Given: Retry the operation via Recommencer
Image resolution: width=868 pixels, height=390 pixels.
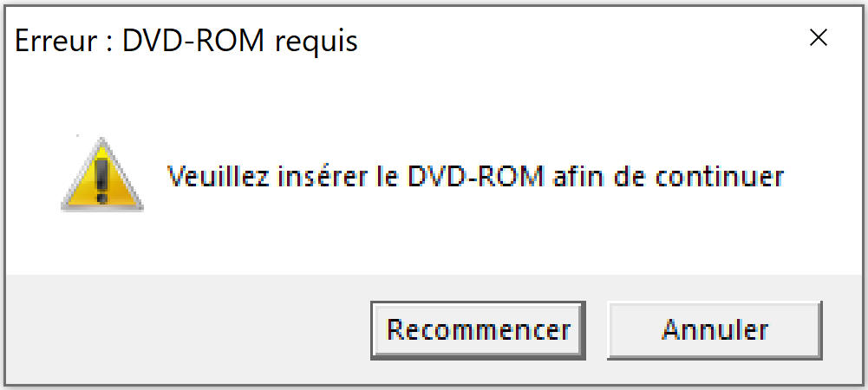Looking at the screenshot, I should [479, 330].
